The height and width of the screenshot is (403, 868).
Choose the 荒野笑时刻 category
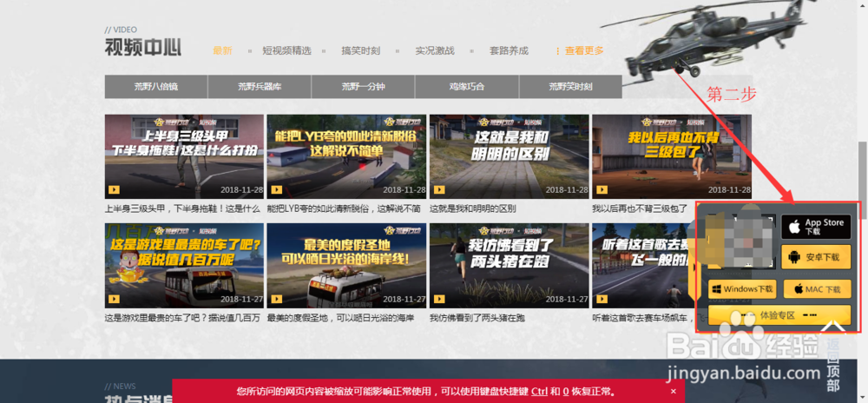pos(571,87)
